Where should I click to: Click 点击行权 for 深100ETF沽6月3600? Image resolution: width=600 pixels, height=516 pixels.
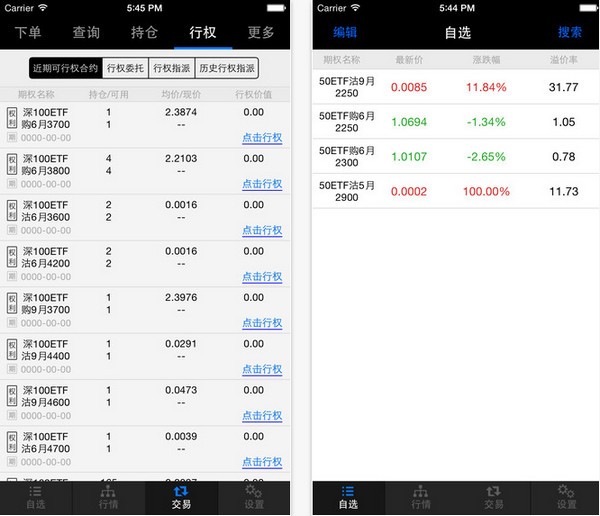tap(262, 230)
